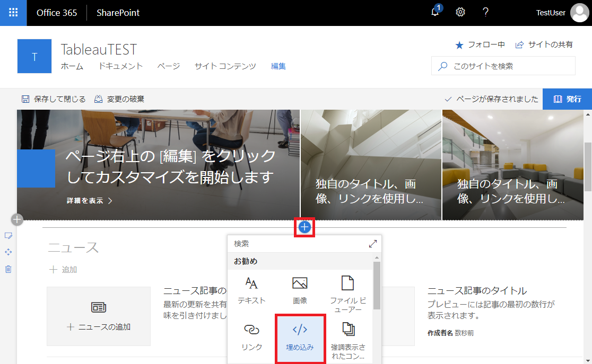Click the ページが保存されました status text
The height and width of the screenshot is (364, 592).
coord(497,99)
